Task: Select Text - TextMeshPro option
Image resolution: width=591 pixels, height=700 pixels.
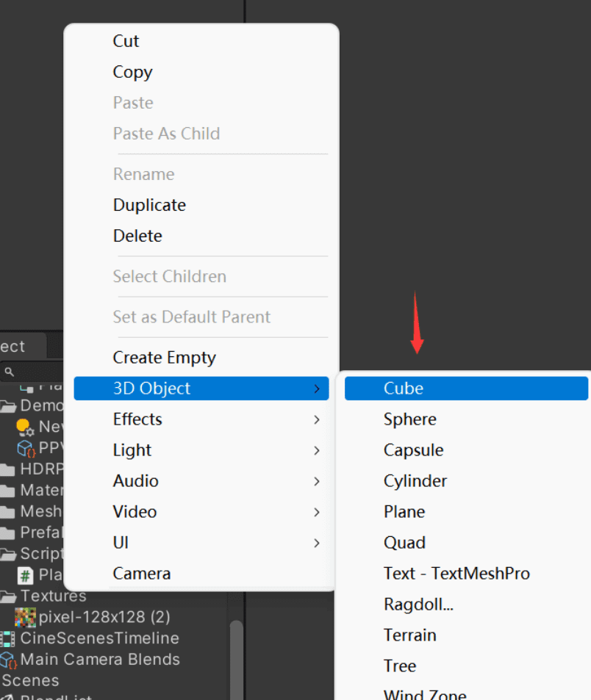Action: (456, 574)
